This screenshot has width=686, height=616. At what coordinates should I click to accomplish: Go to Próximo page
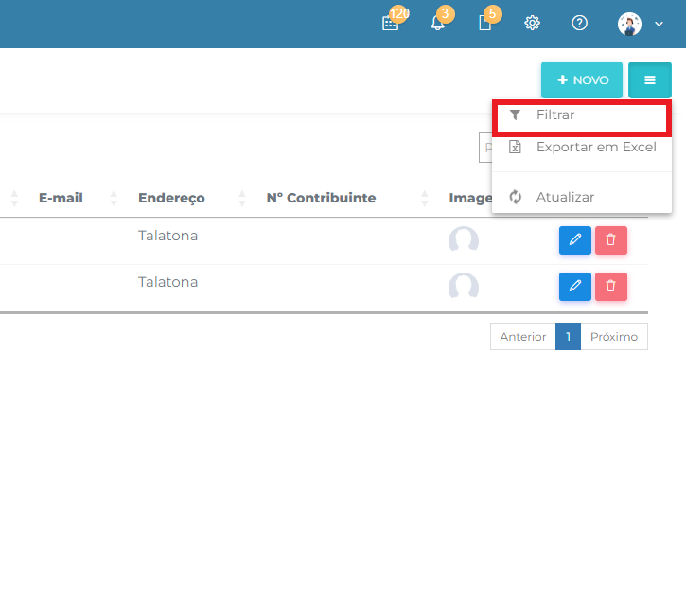tap(614, 337)
